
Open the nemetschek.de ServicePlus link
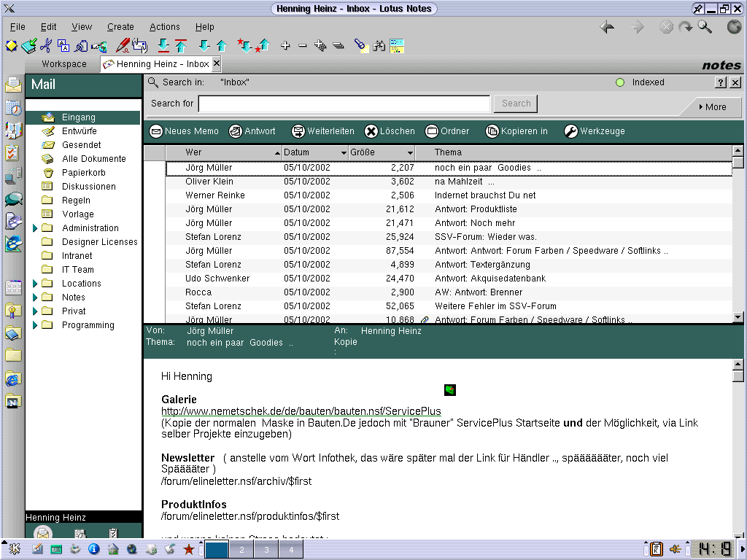[301, 411]
